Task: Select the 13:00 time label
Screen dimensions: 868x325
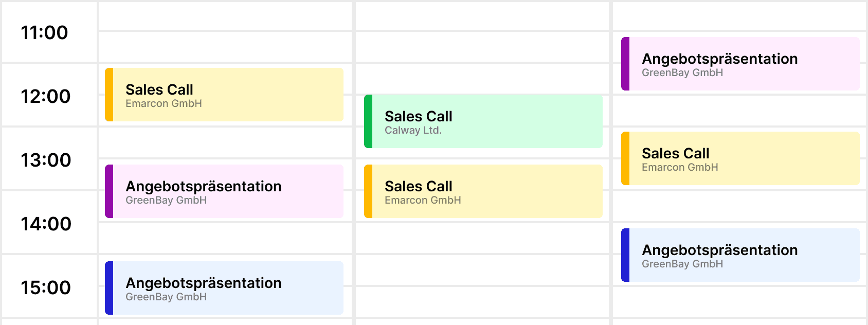Action: point(45,160)
